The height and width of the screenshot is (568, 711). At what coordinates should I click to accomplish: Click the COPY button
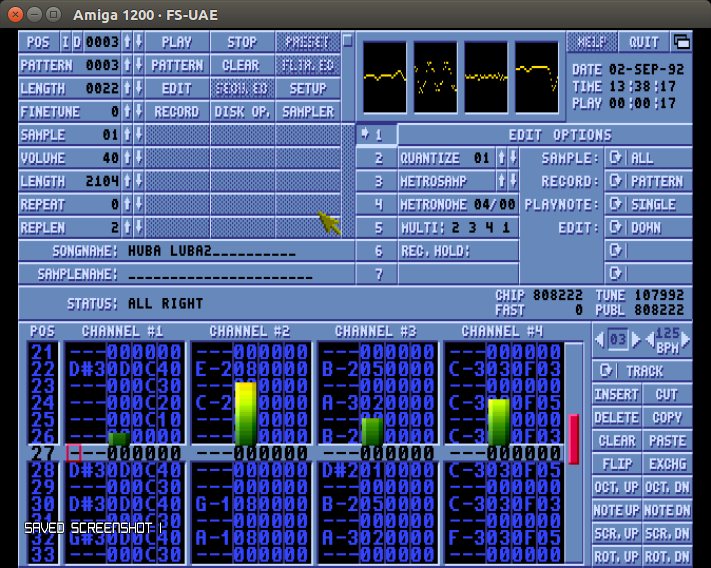click(667, 418)
